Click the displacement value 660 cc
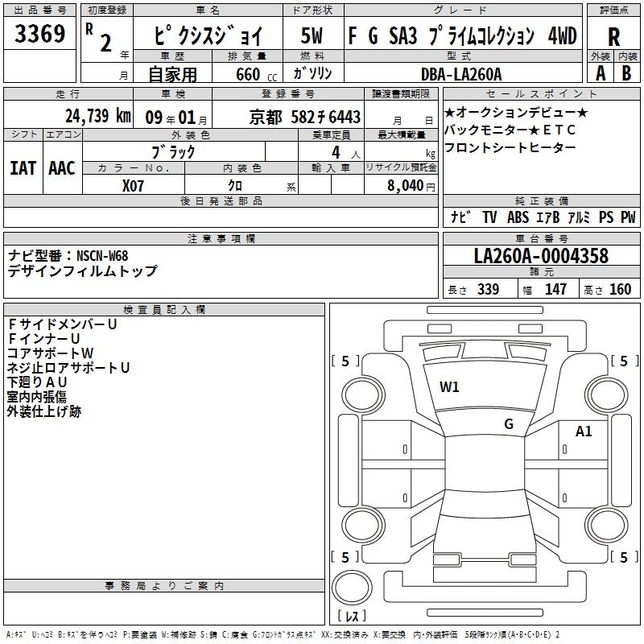The image size is (644, 644). (x=256, y=74)
